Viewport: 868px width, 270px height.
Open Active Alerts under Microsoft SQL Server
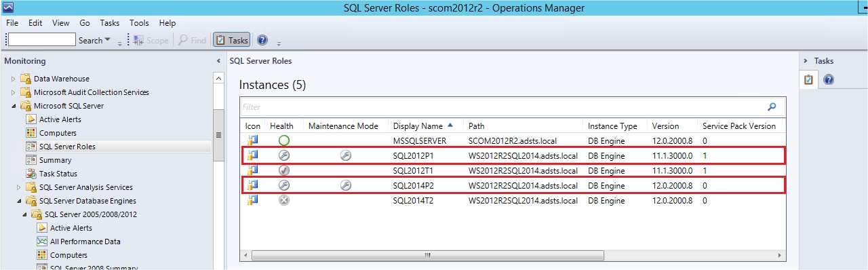click(60, 119)
